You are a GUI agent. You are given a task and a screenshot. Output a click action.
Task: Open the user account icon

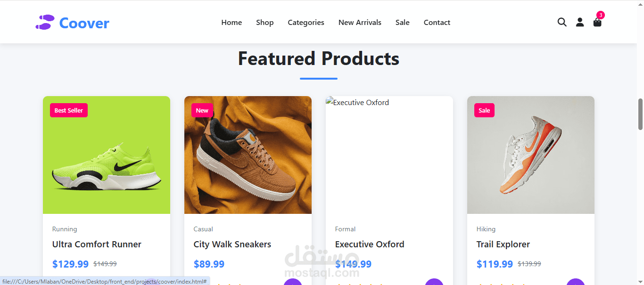point(580,22)
